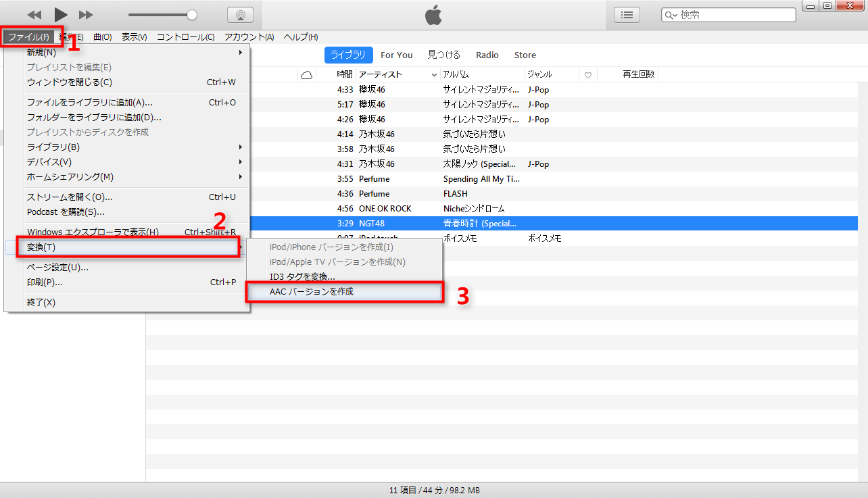The image size is (868, 498).
Task: Select フォルダーをライブラリに追加(D)...
Action: coord(127,118)
